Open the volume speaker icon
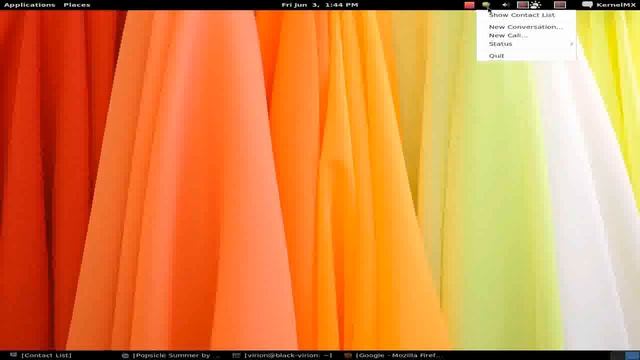 coord(505,5)
